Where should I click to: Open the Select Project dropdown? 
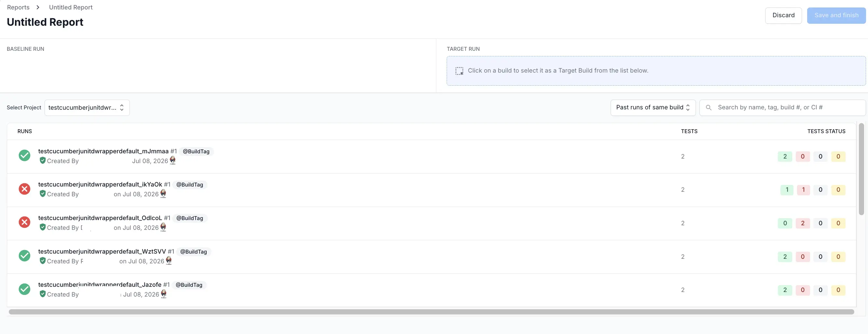click(x=87, y=107)
